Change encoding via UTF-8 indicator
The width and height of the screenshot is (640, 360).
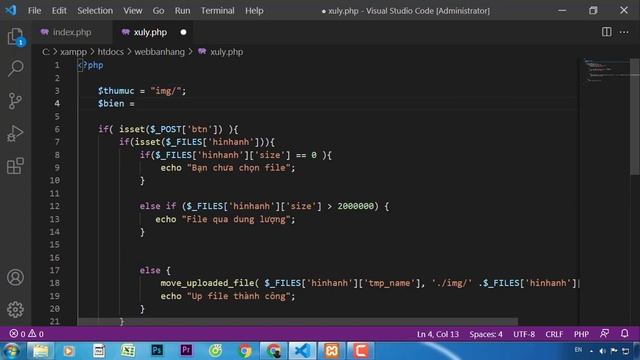(x=524, y=334)
